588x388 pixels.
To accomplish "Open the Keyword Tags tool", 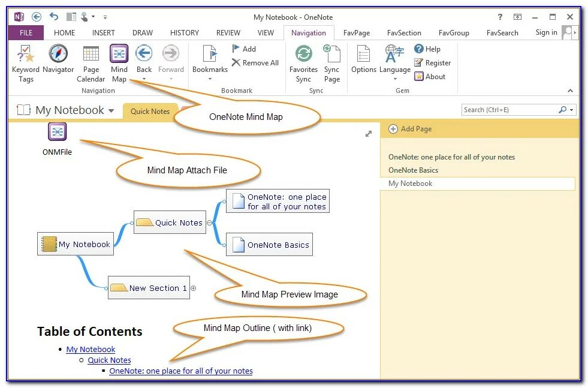I will (26, 63).
